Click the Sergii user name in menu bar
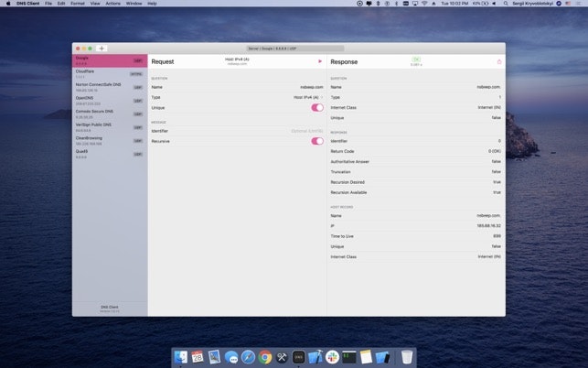The image size is (588, 368). [532, 4]
